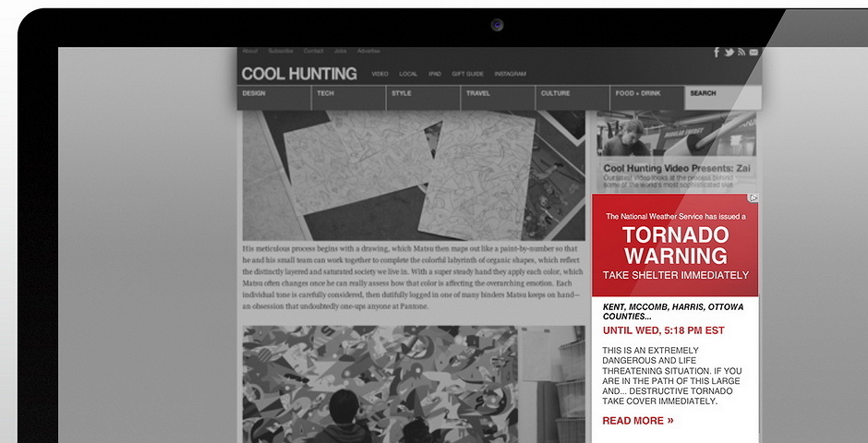Select the STYLE category tab
The height and width of the screenshot is (443, 868).
coord(423,98)
